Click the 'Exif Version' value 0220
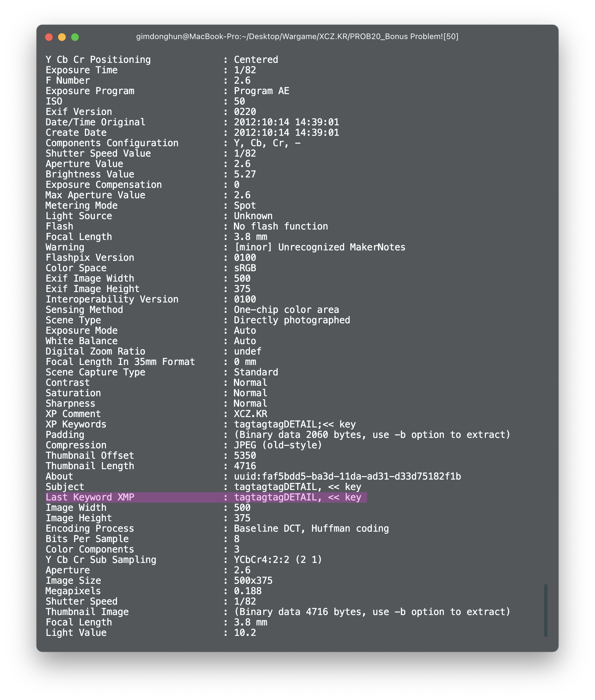 tap(245, 112)
